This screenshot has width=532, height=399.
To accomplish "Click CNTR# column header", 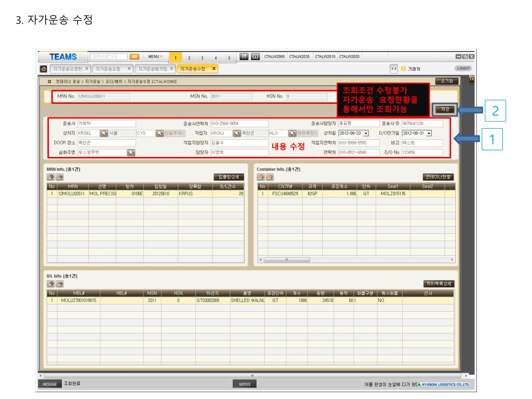I will pos(285,187).
